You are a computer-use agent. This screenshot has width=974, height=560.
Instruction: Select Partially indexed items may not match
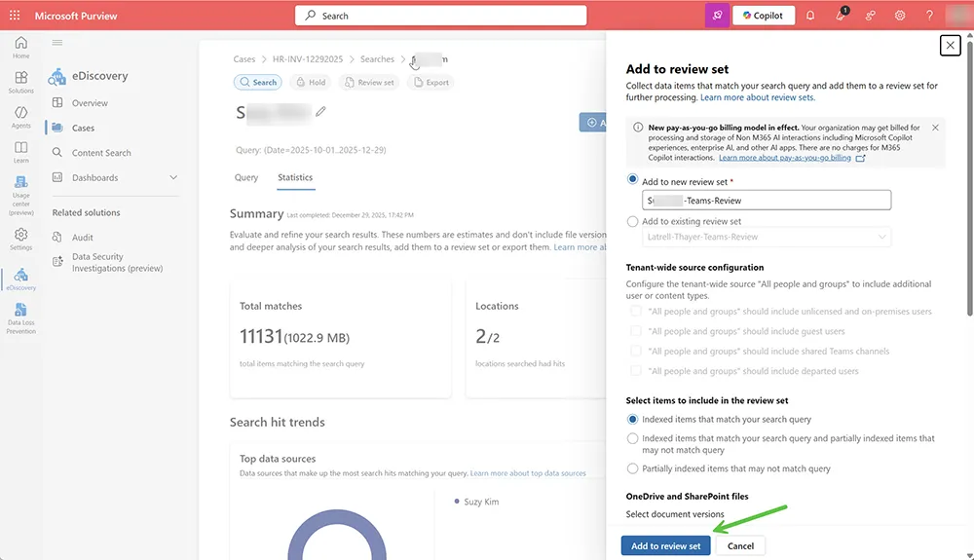pyautogui.click(x=632, y=468)
